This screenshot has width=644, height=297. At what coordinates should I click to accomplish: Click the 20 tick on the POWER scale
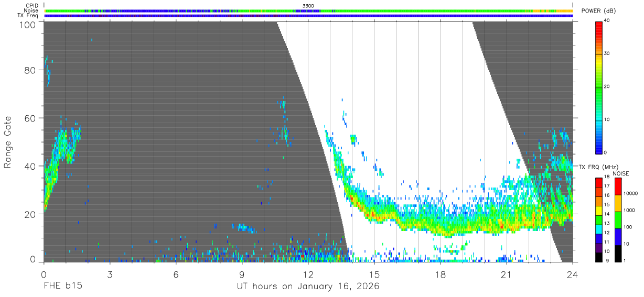coord(607,86)
